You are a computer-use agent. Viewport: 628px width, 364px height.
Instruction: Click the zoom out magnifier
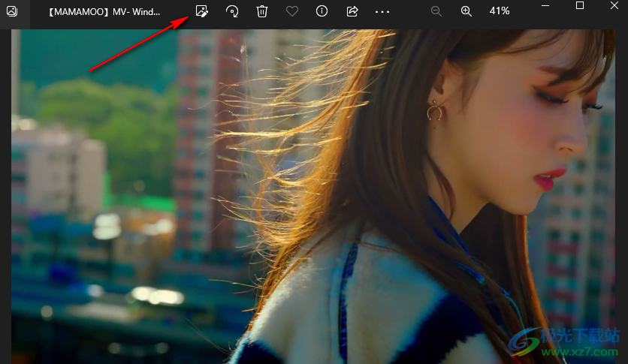point(436,11)
